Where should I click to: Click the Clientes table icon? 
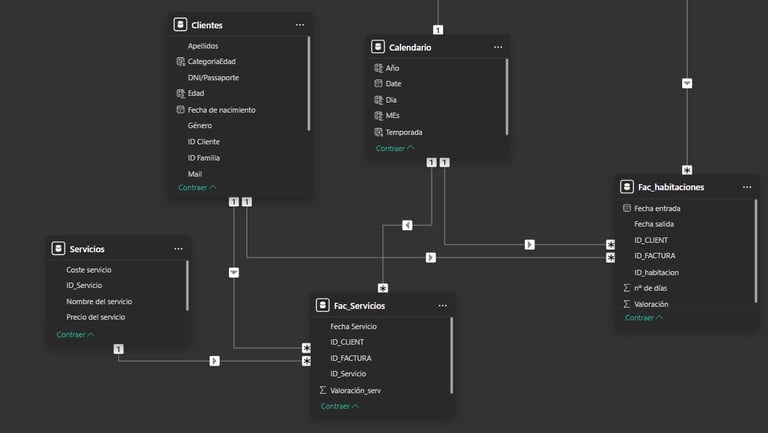point(180,24)
